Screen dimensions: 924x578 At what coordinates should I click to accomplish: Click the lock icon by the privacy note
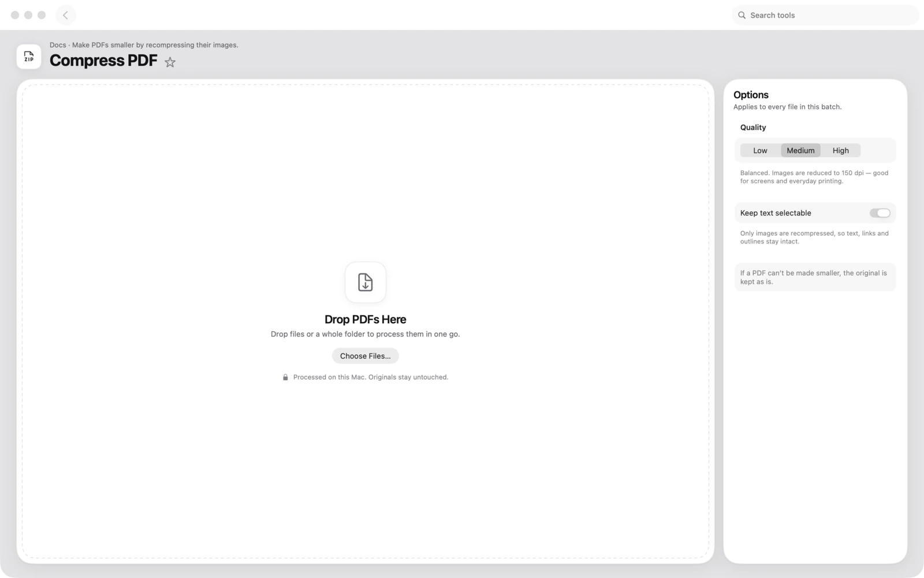coord(285,377)
